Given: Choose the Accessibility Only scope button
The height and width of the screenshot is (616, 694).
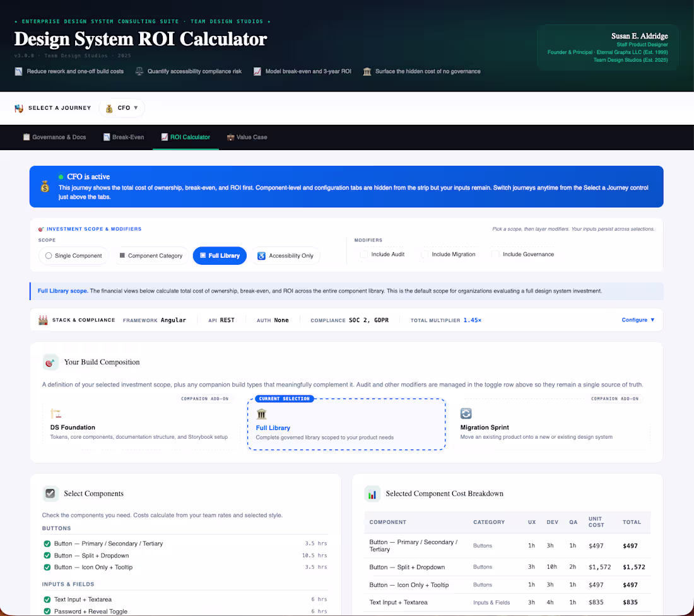Looking at the screenshot, I should coord(285,255).
